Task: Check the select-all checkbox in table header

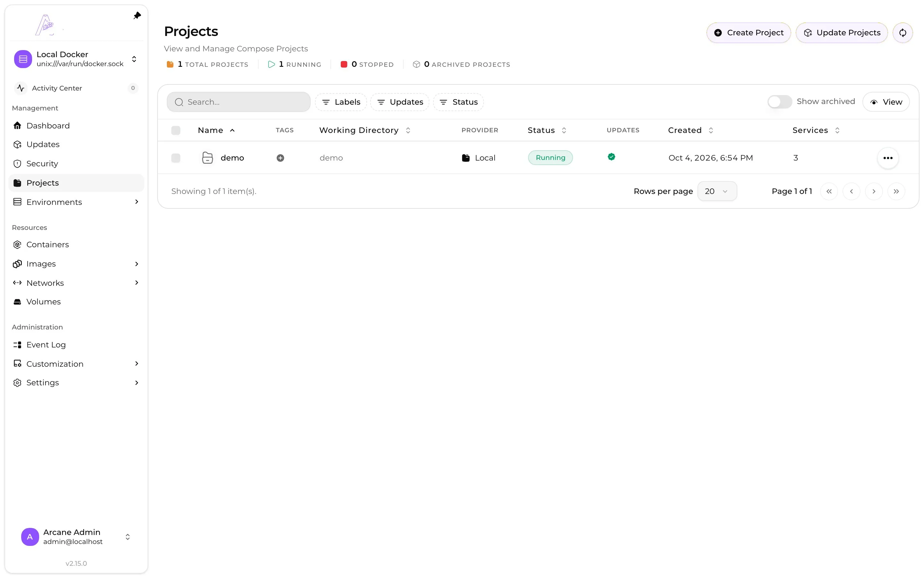Action: tap(175, 130)
